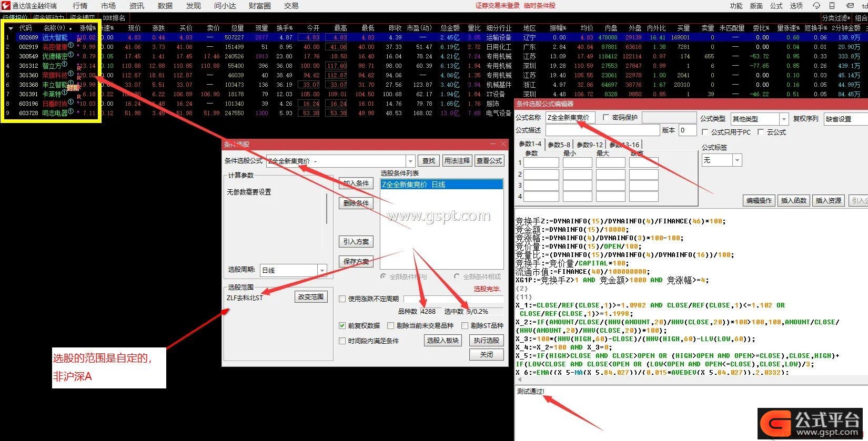Open the 功能 menu at top right
The width and height of the screenshot is (868, 441).
pos(736,6)
